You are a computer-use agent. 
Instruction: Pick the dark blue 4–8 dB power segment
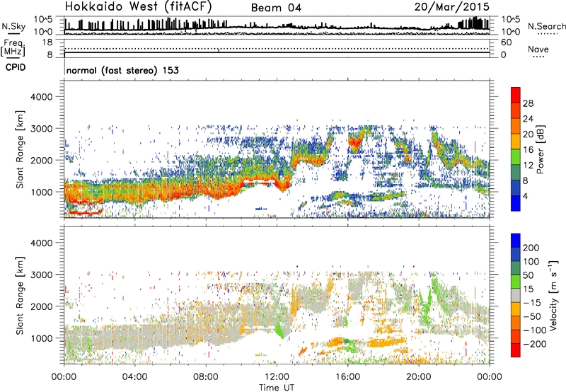coord(516,188)
